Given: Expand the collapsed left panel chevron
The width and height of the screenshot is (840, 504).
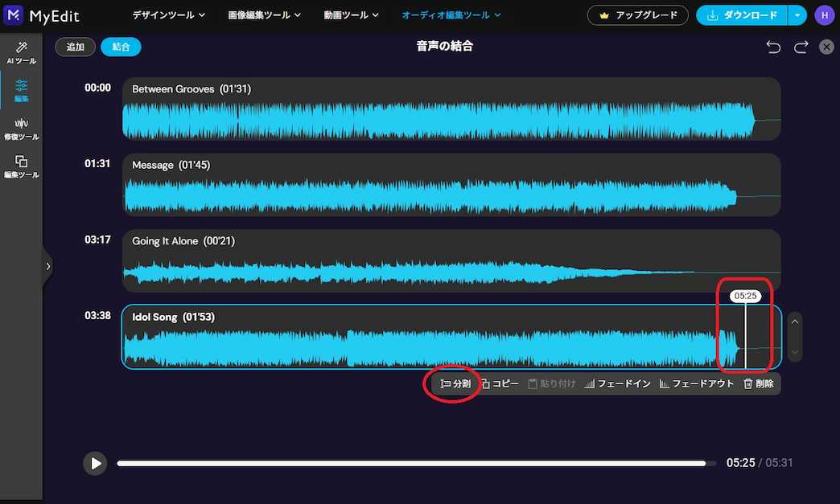Looking at the screenshot, I should pyautogui.click(x=48, y=266).
